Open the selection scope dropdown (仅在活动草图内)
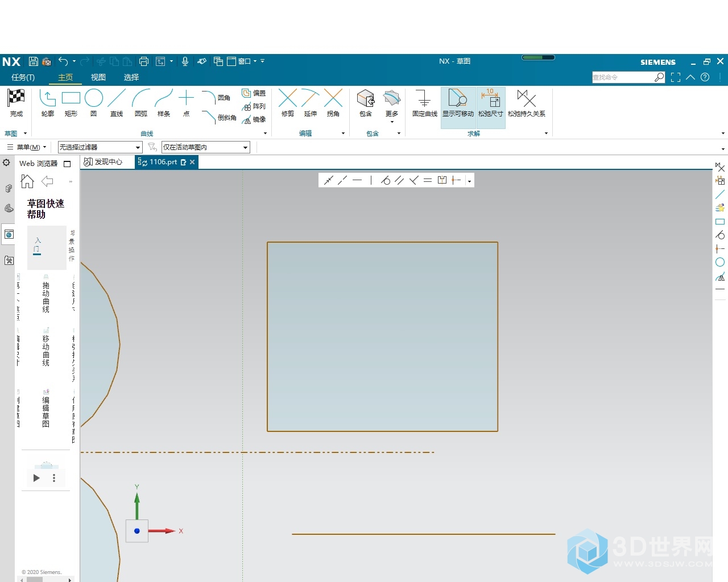 click(206, 147)
